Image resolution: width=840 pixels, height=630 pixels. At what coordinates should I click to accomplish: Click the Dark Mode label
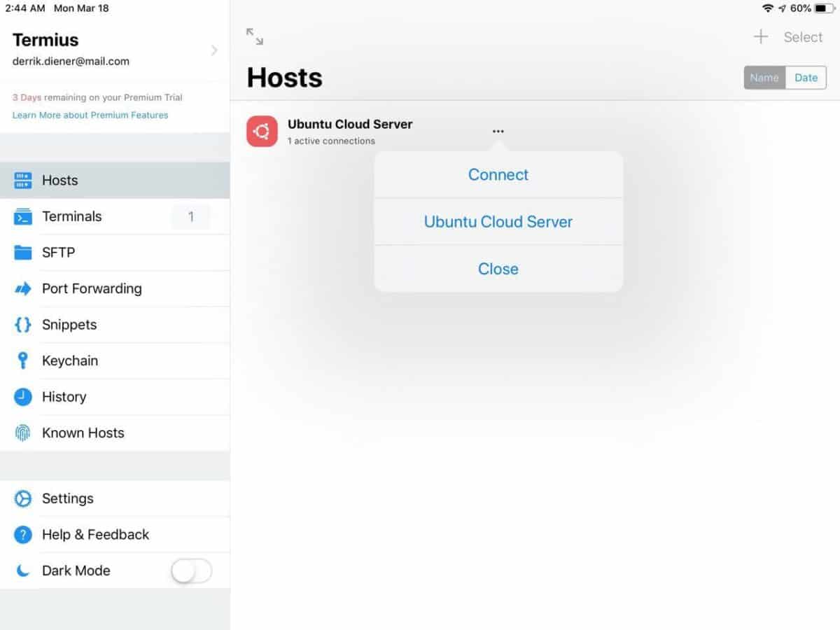point(76,570)
